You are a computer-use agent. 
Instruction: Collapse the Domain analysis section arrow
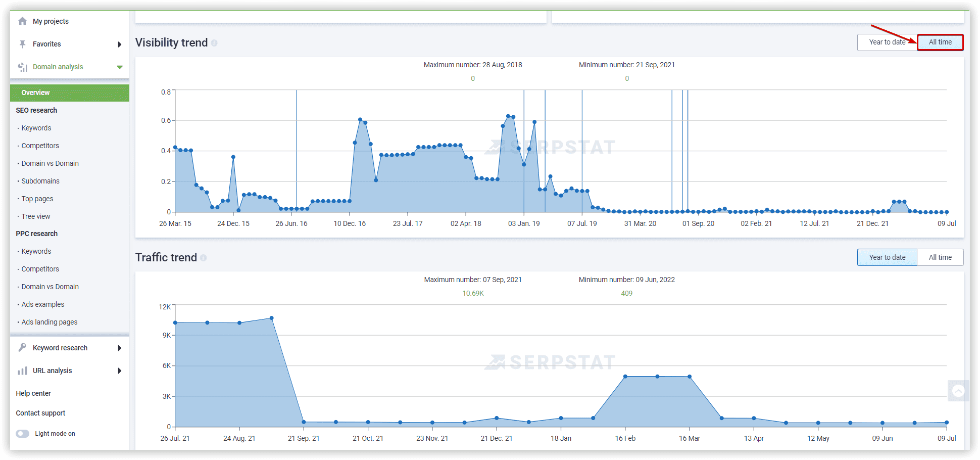(120, 67)
